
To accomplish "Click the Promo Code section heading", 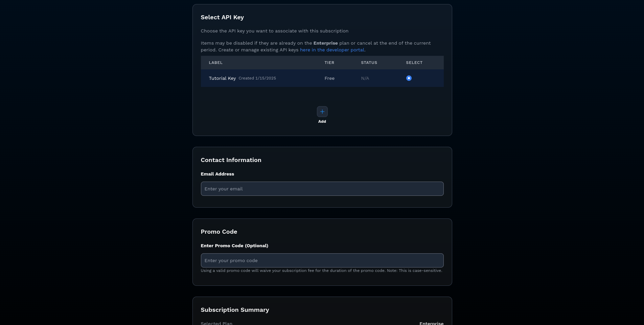I will tap(218, 232).
